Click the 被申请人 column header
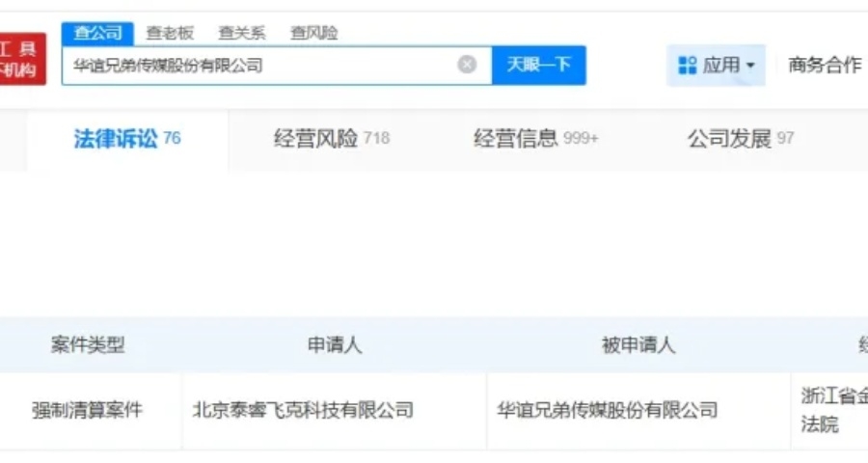The width and height of the screenshot is (868, 463). 638,345
